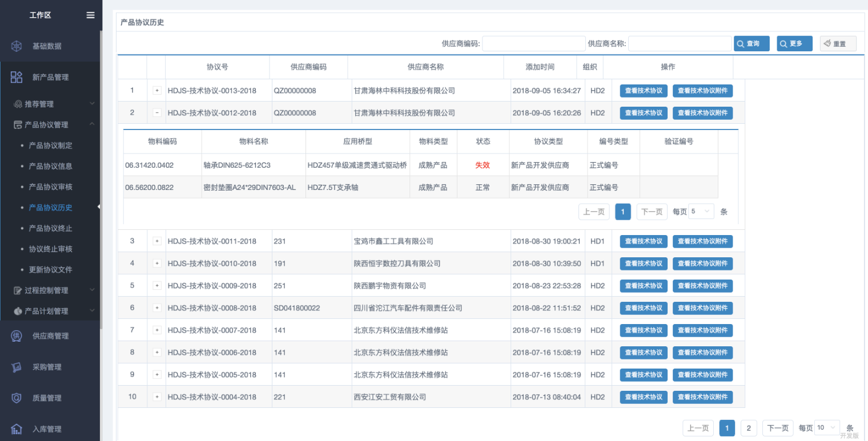Image resolution: width=868 pixels, height=441 pixels.
Task: Expand row HDJS-技术协议-0013-2018 details
Action: (x=157, y=90)
